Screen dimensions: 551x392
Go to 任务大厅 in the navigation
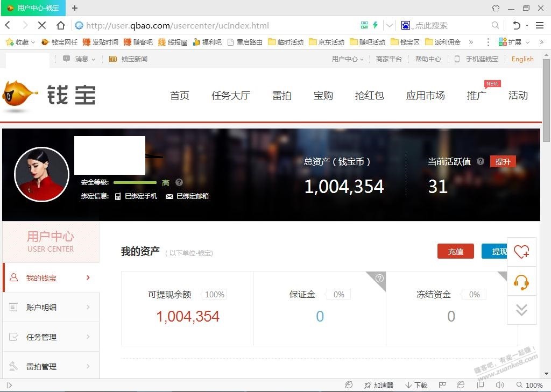click(x=231, y=96)
